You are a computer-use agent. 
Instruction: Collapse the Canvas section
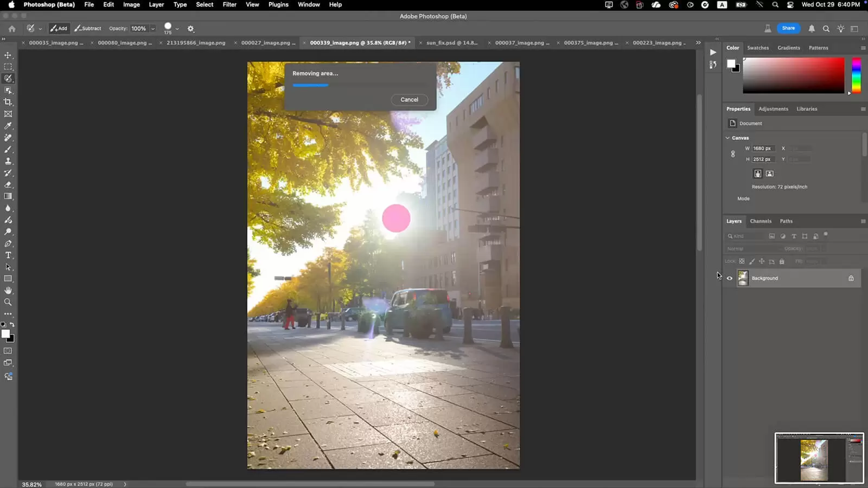(x=727, y=138)
